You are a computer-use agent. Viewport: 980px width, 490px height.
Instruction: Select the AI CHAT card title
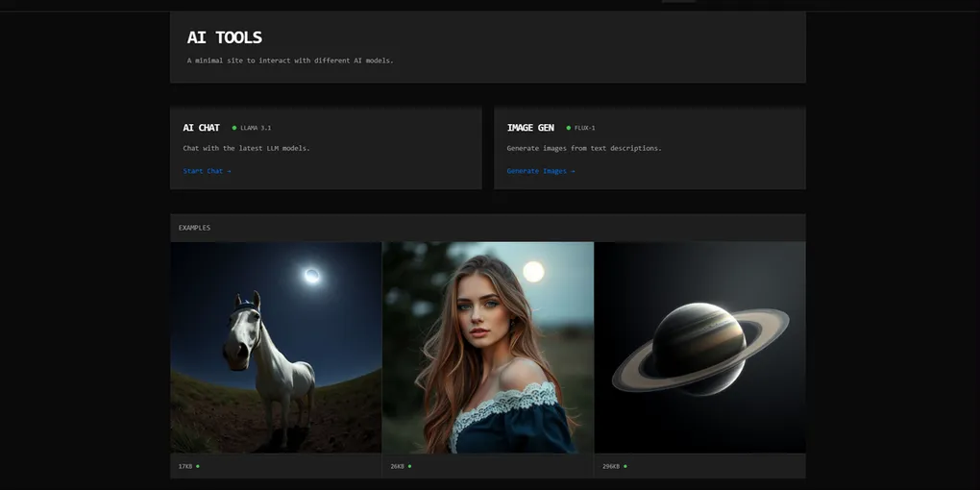coord(201,128)
